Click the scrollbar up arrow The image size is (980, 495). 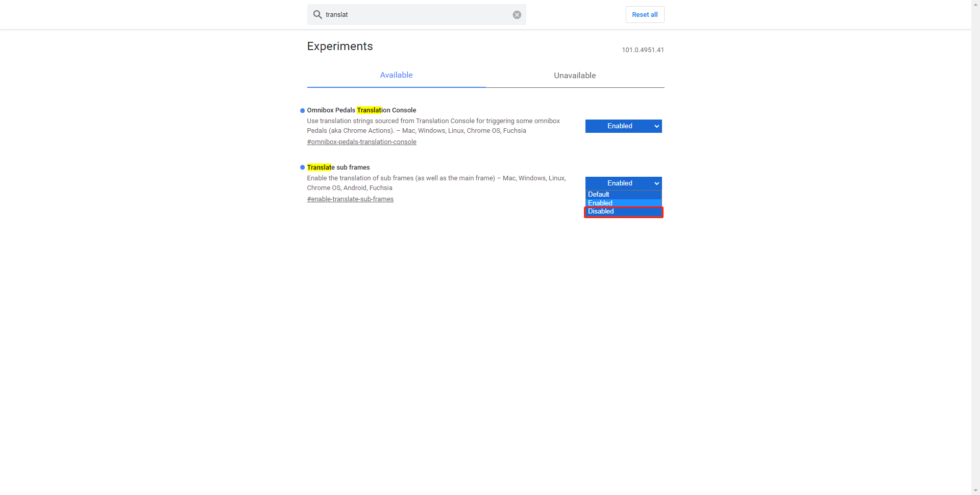pos(975,4)
